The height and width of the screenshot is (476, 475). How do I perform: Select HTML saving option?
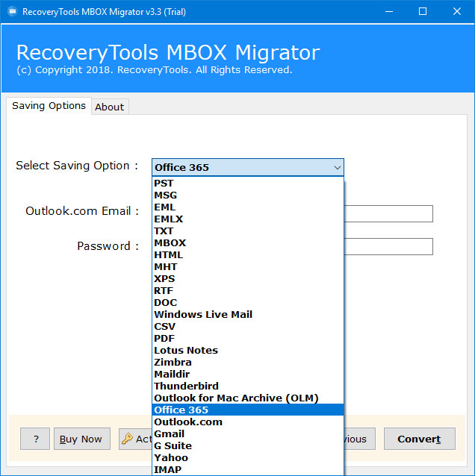click(248, 255)
